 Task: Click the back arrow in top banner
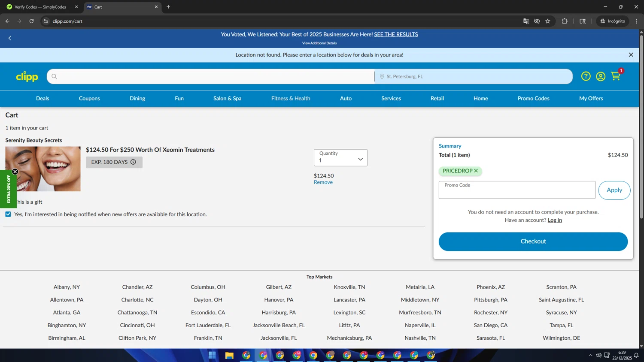pyautogui.click(x=10, y=38)
